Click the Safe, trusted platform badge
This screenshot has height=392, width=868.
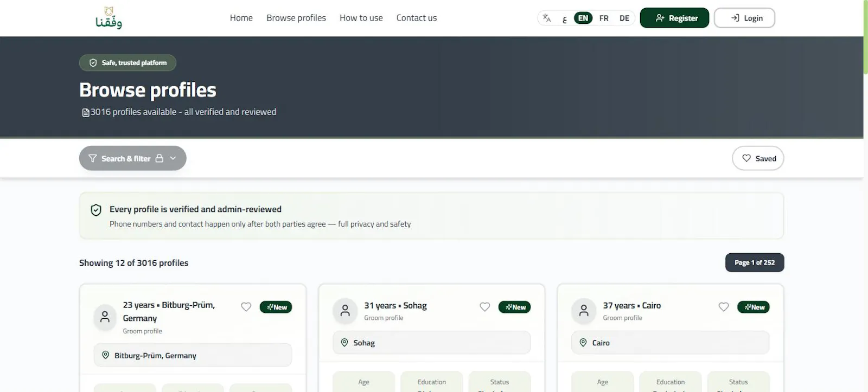pyautogui.click(x=127, y=63)
